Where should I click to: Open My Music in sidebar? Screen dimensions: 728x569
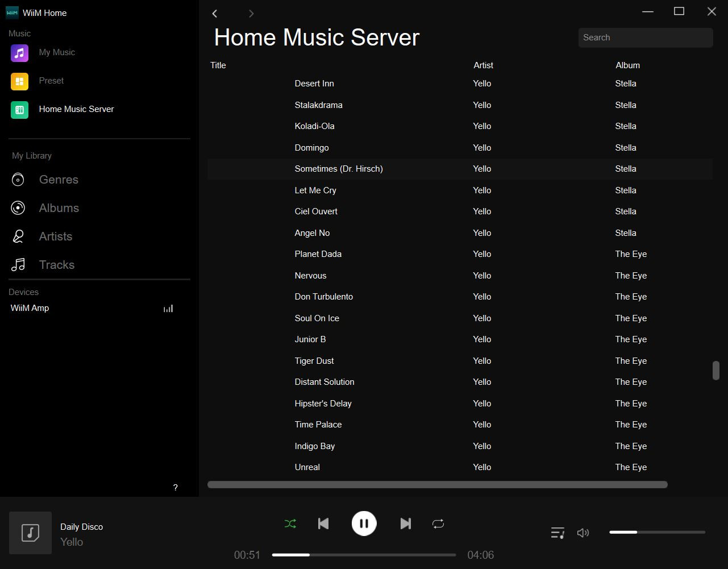[56, 52]
